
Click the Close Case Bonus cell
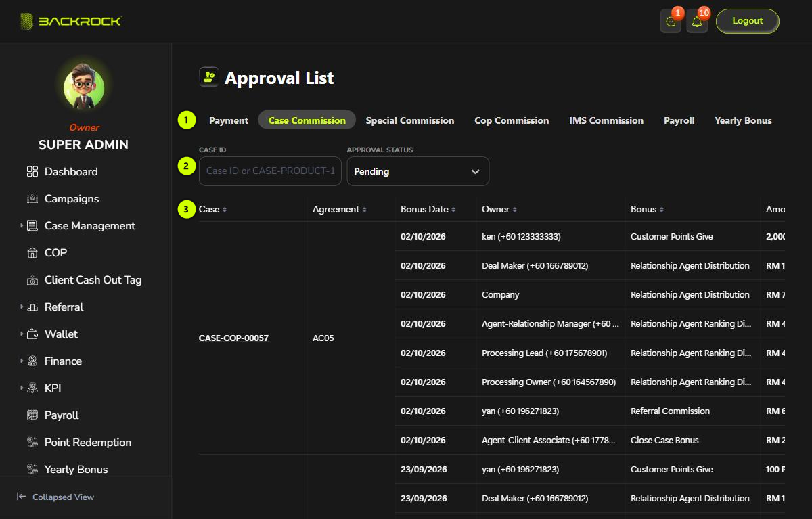click(x=664, y=441)
